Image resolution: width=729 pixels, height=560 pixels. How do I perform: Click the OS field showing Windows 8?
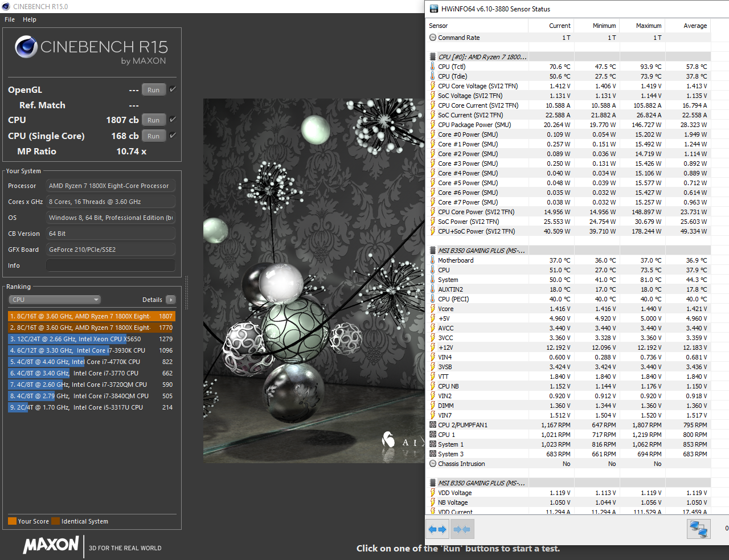[x=110, y=218]
